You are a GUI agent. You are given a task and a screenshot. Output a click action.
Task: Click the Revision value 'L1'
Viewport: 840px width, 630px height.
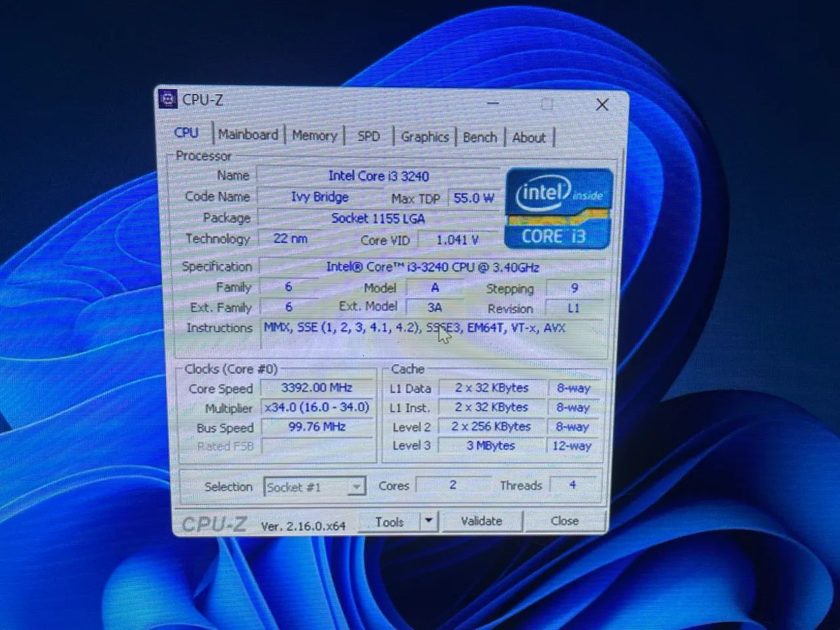(574, 308)
